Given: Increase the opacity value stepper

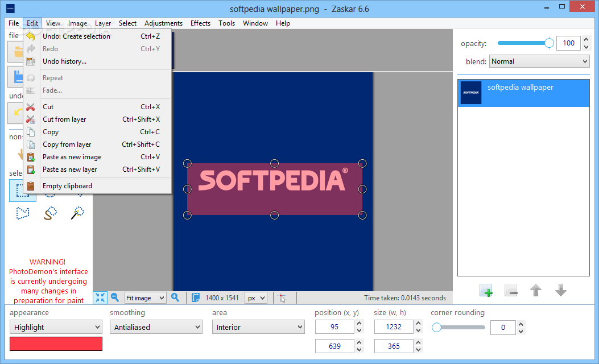Looking at the screenshot, I should 586,40.
